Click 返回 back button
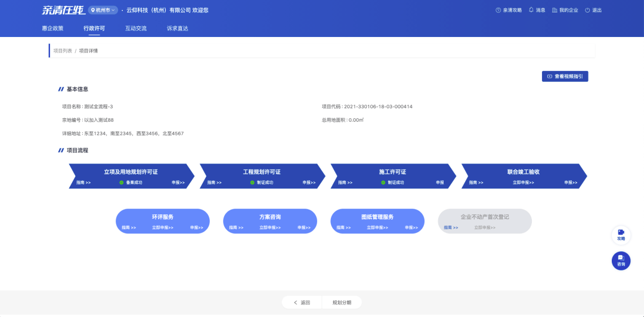 (x=302, y=303)
